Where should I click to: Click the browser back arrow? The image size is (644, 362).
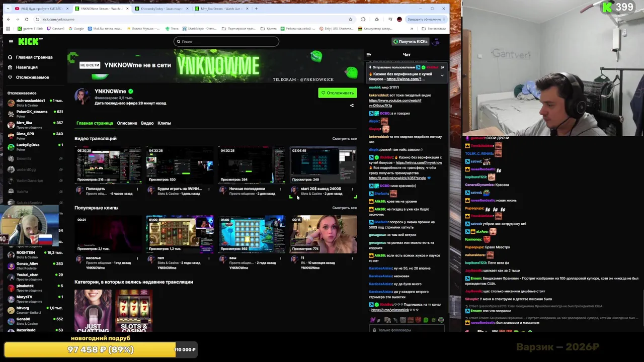tap(8, 20)
